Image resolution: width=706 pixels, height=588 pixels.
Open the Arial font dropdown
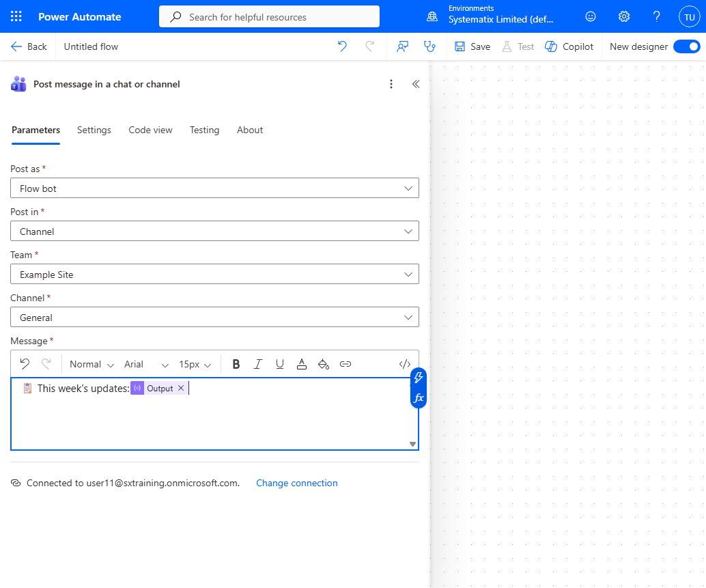point(146,364)
